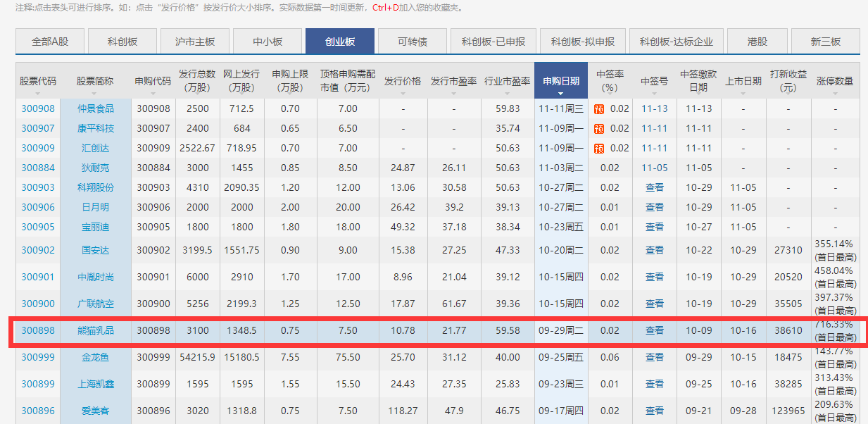
Task: Switch to the 科创板 tab
Action: [122, 42]
